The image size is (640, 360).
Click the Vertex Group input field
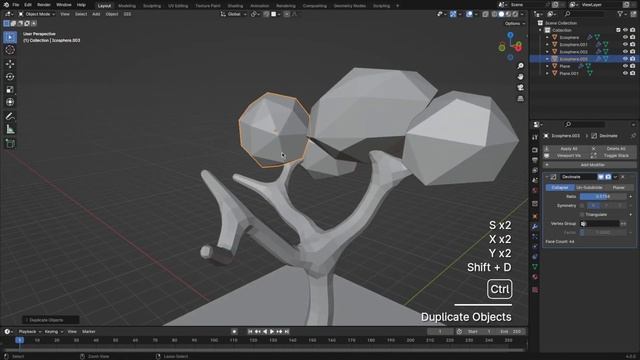click(600, 224)
